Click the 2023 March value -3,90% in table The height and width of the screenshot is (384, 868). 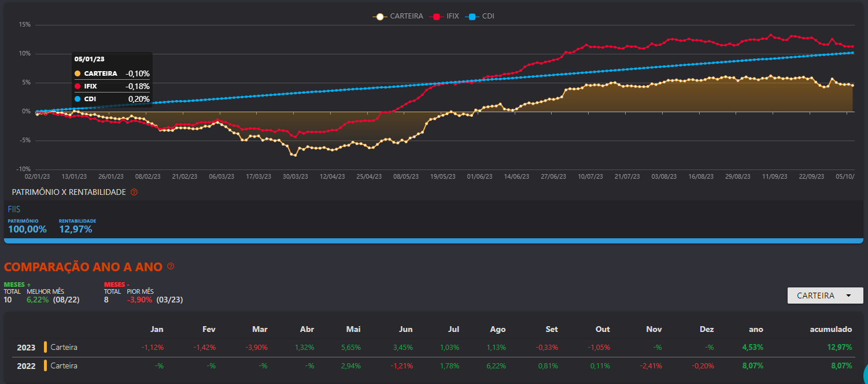click(x=256, y=348)
